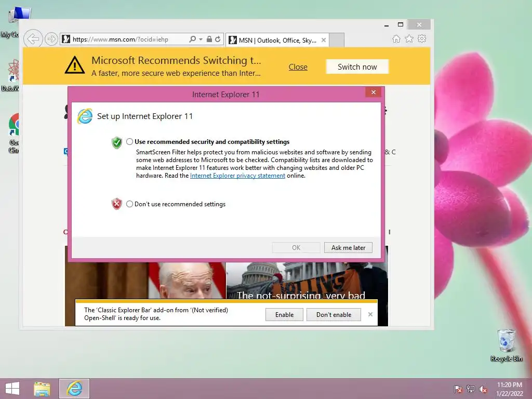532x399 pixels.
Task: Click the Switch now button
Action: tap(357, 67)
